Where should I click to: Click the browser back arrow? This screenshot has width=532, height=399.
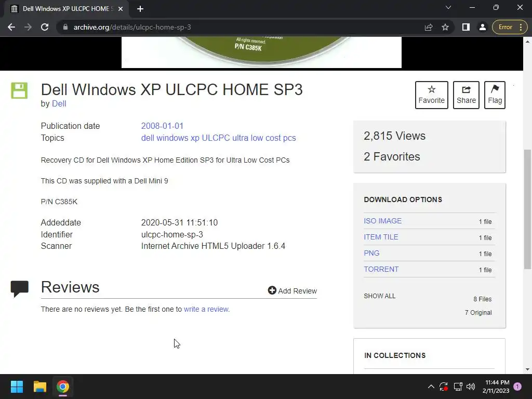[x=11, y=27]
